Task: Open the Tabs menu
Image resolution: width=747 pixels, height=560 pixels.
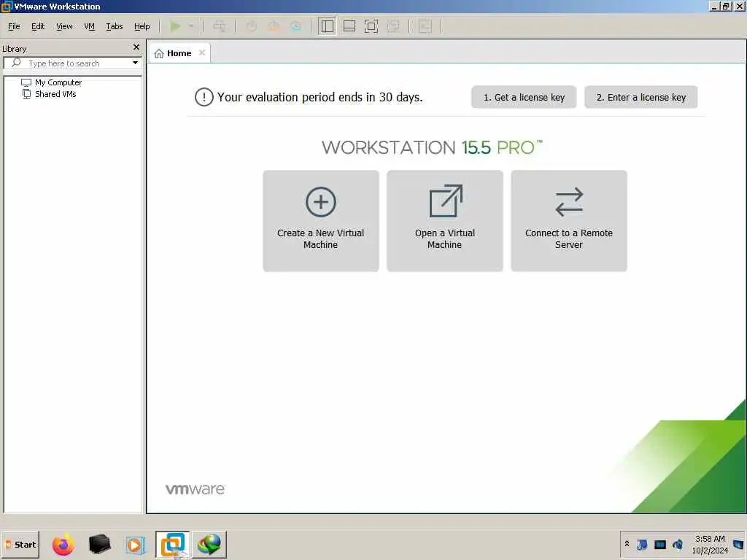Action: [115, 26]
